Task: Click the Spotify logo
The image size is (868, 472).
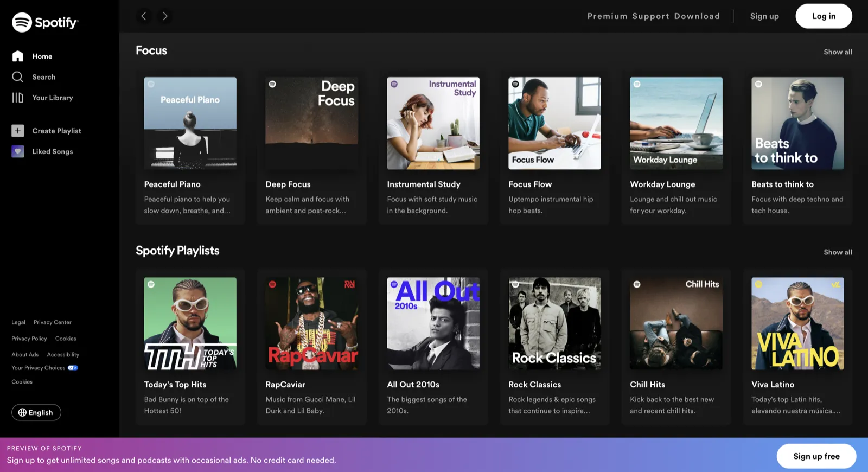Action: click(45, 22)
